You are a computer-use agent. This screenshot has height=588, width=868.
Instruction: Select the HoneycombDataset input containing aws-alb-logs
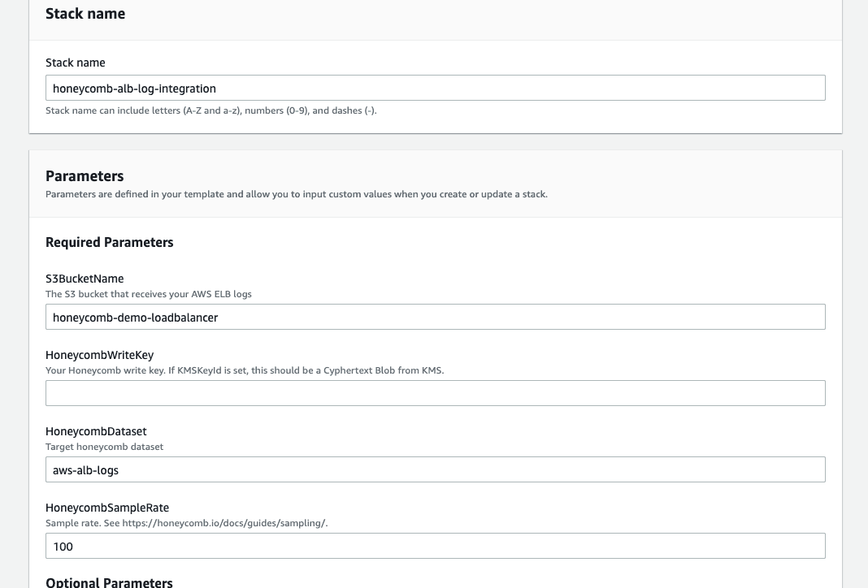click(435, 469)
